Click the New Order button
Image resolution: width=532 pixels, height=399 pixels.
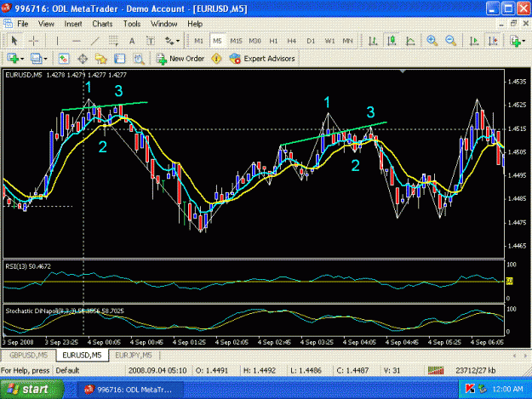point(180,59)
